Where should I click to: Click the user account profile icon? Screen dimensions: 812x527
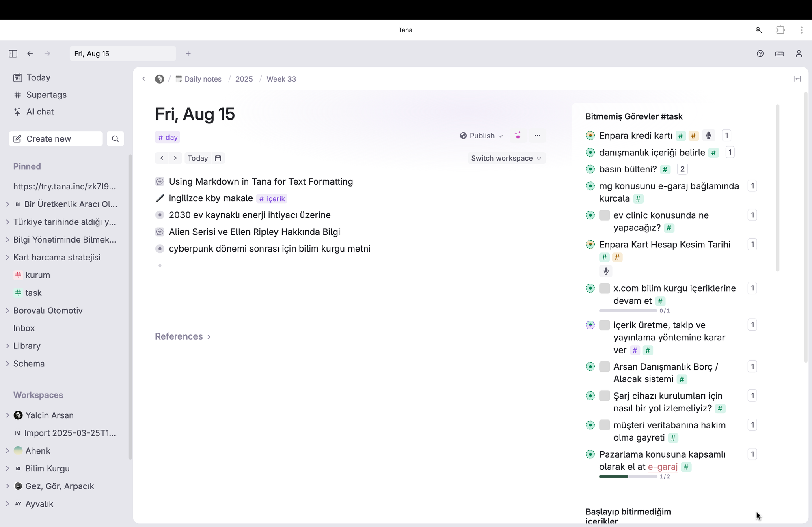pyautogui.click(x=799, y=54)
